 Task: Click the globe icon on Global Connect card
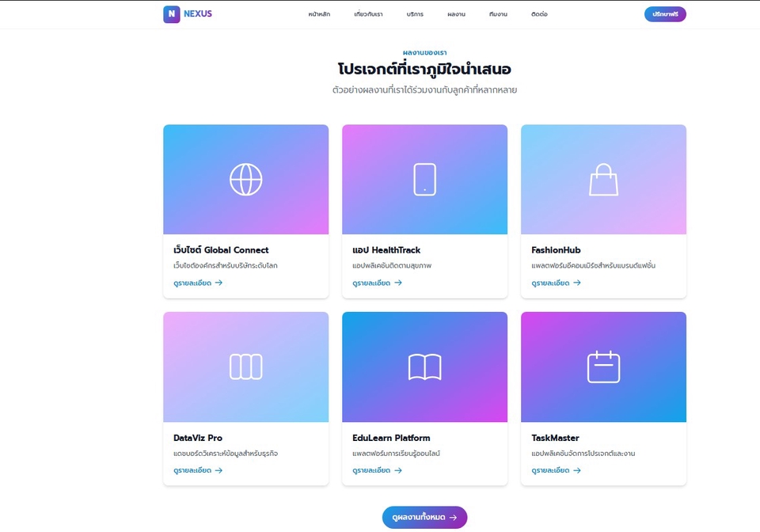pyautogui.click(x=245, y=179)
